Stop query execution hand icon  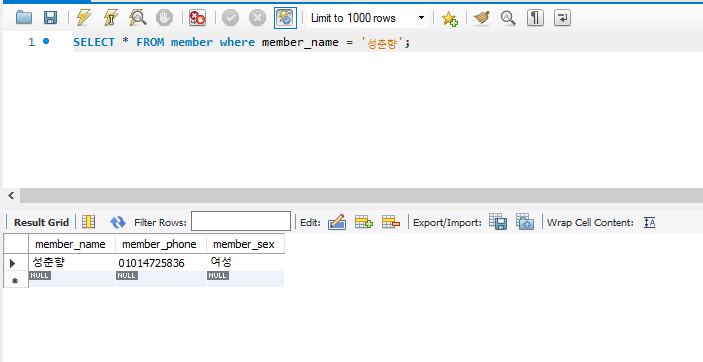[164, 18]
